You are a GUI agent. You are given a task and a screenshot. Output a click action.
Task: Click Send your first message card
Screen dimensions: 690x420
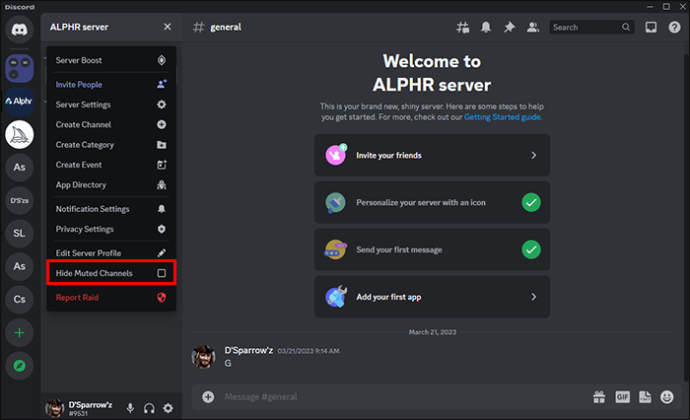[432, 250]
